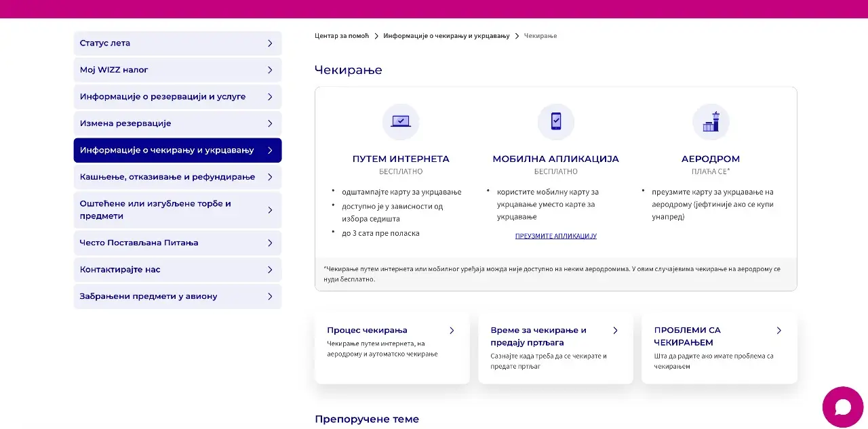
Task: Click text одштампајте карту за укрцавање
Action: 401,192
